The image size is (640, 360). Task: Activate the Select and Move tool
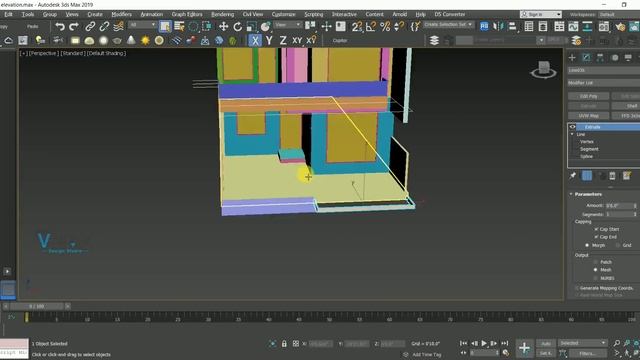tap(223, 27)
